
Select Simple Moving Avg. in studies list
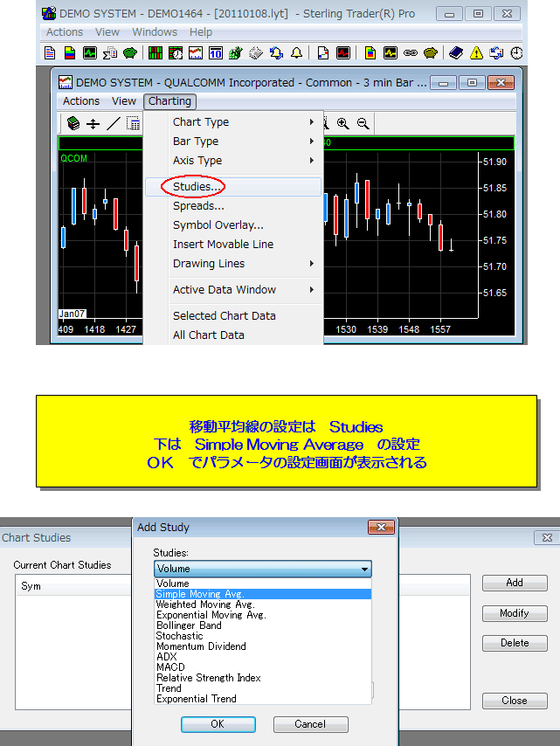click(x=263, y=594)
